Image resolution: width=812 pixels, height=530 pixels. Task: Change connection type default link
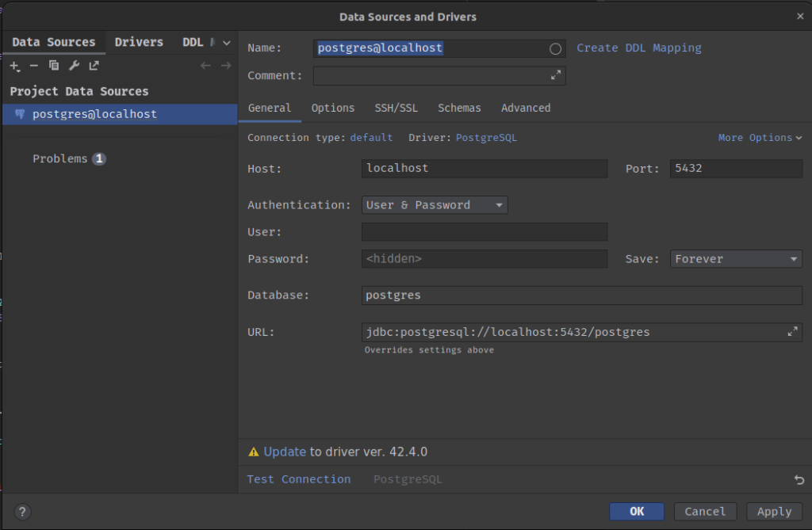[371, 138]
